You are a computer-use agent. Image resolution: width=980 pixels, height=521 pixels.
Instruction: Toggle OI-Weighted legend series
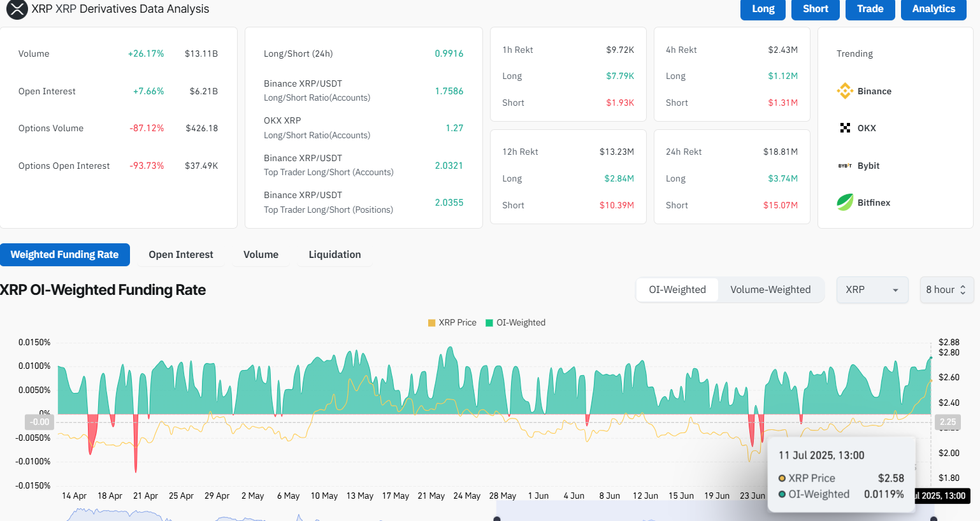click(x=515, y=322)
